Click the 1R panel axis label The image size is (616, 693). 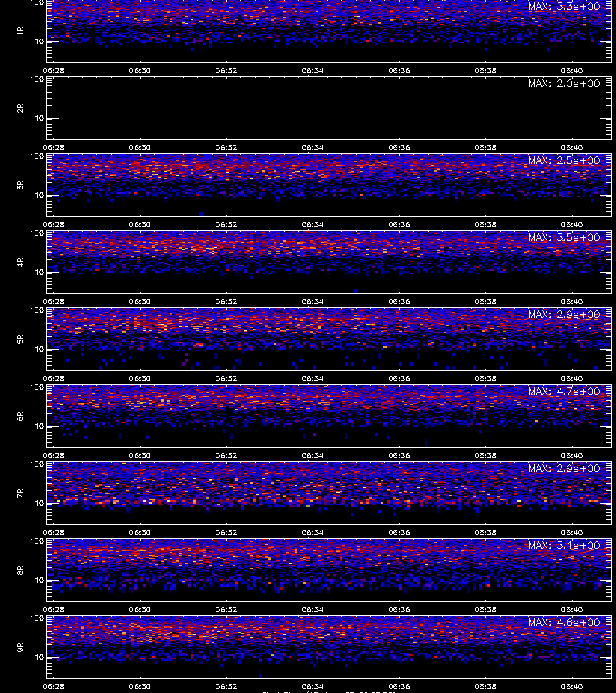click(x=20, y=31)
